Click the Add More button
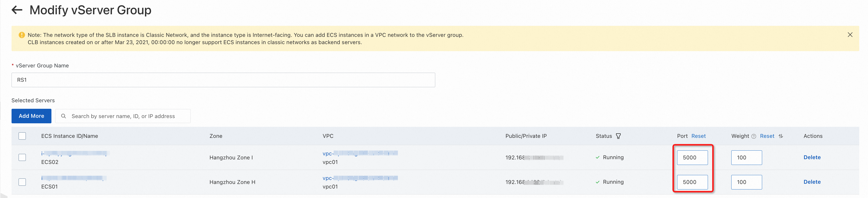This screenshot has height=198, width=868. coord(31,116)
